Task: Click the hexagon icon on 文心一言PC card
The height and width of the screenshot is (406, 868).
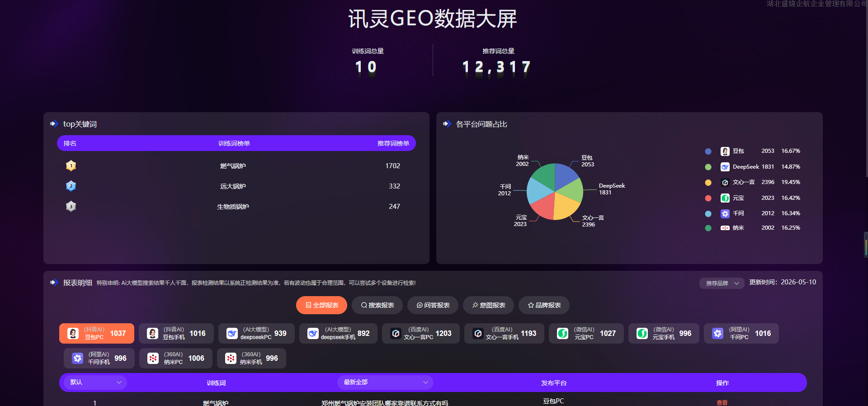Action: pyautogui.click(x=396, y=334)
